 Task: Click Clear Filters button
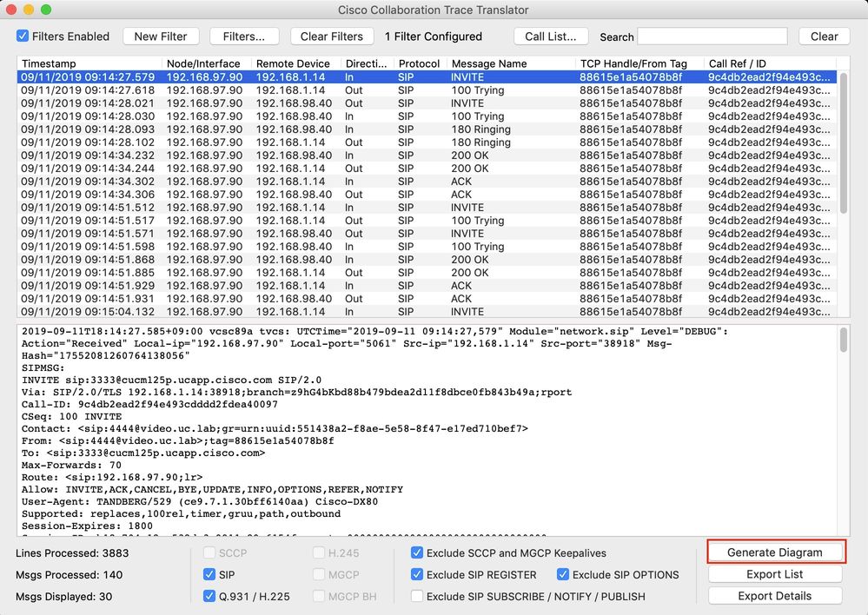(x=332, y=36)
